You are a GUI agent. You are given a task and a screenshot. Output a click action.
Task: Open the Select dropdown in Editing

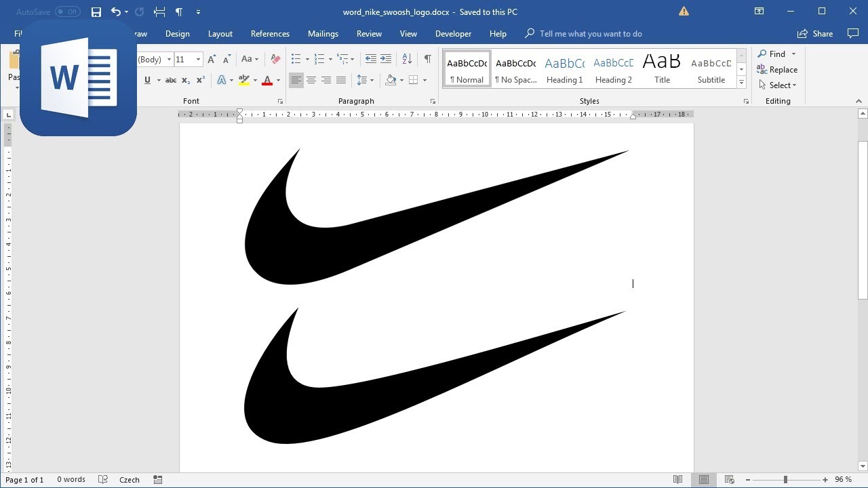click(x=777, y=85)
